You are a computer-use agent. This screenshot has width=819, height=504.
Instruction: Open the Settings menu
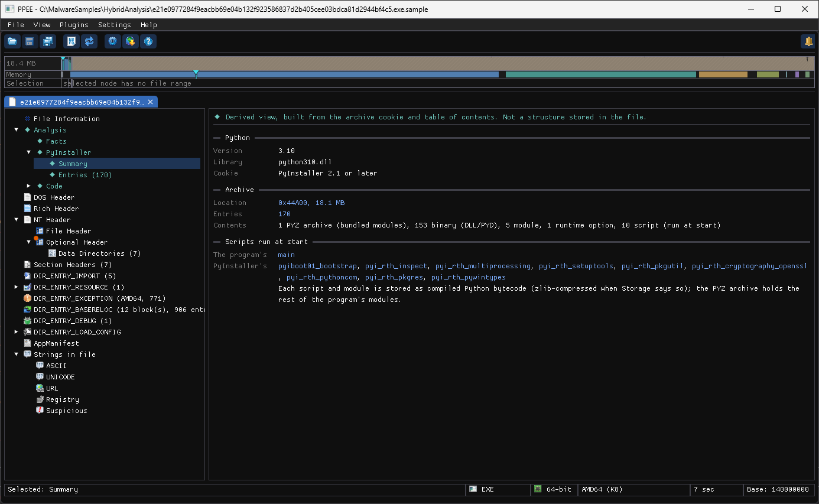point(115,25)
